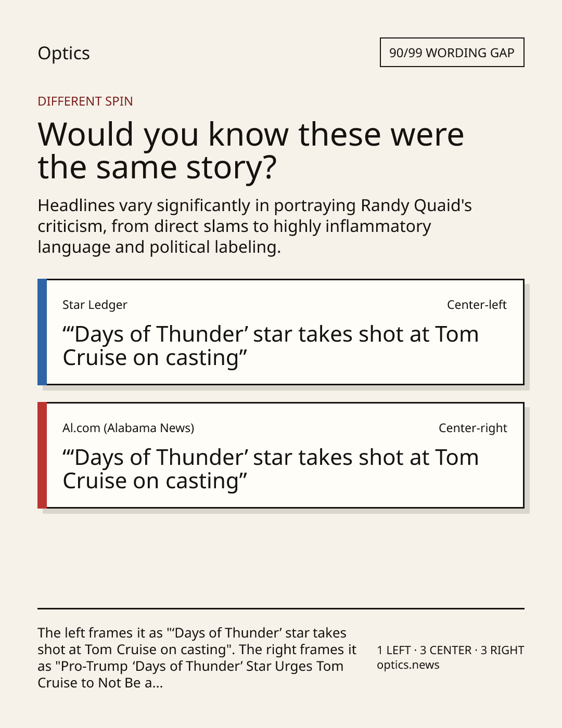Click the Star Ledger source name
This screenshot has width=562, height=728.
coord(95,305)
